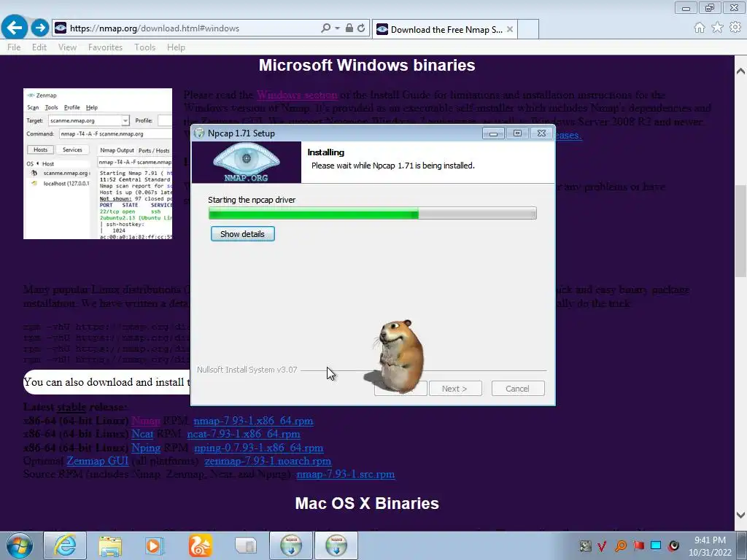Open the gray device taskbar icon
This screenshot has width=747, height=560.
(245, 545)
